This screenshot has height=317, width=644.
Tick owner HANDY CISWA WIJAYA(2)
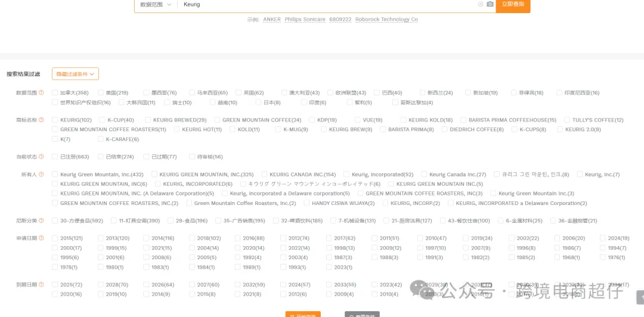point(307,203)
